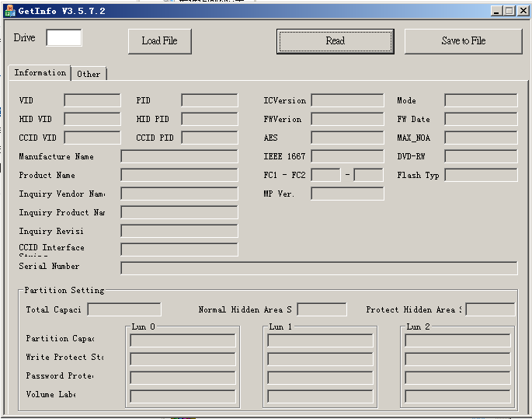Focus the PID text field
532x419 pixels.
coord(210,100)
